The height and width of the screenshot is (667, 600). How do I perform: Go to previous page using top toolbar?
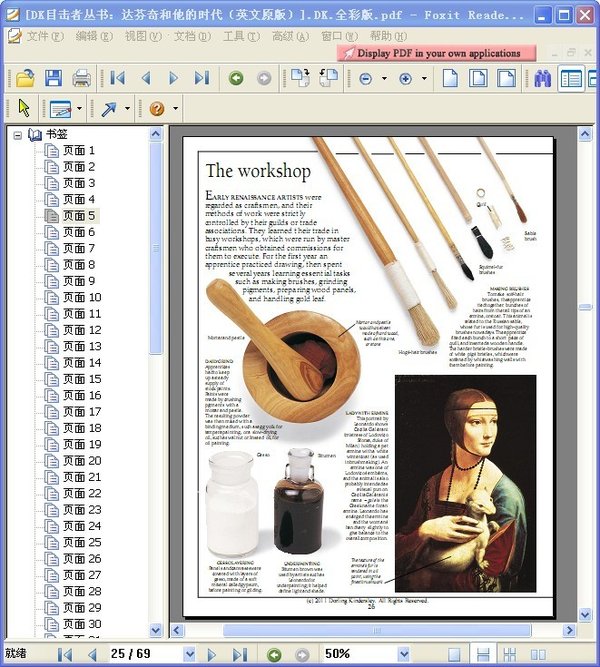(146, 78)
